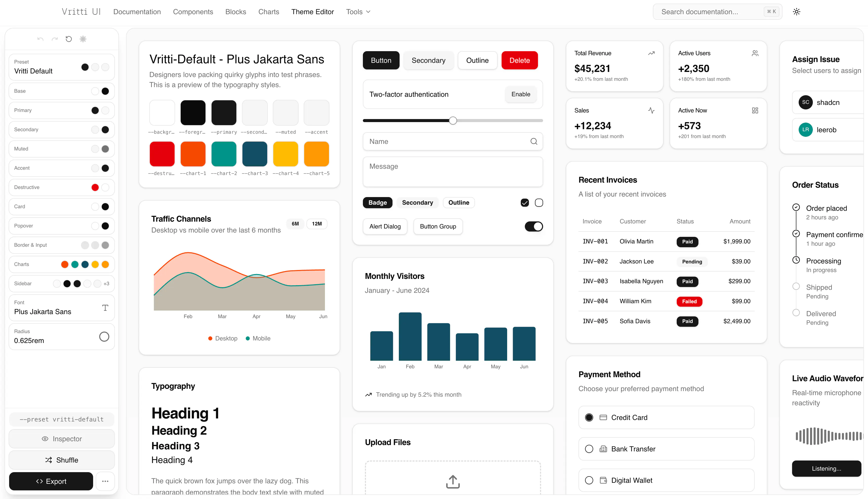Open the Tools dropdown menu
Screen dimensions: 868x499
pos(358,12)
